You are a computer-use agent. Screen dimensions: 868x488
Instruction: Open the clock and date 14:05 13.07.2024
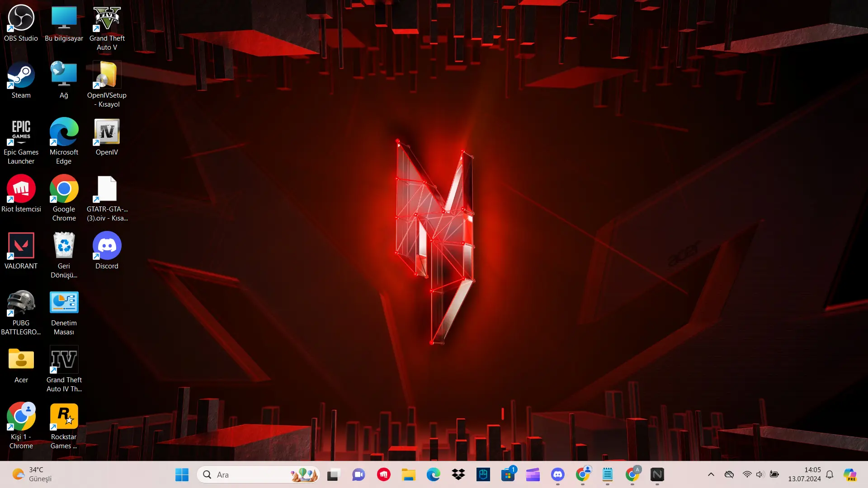804,474
